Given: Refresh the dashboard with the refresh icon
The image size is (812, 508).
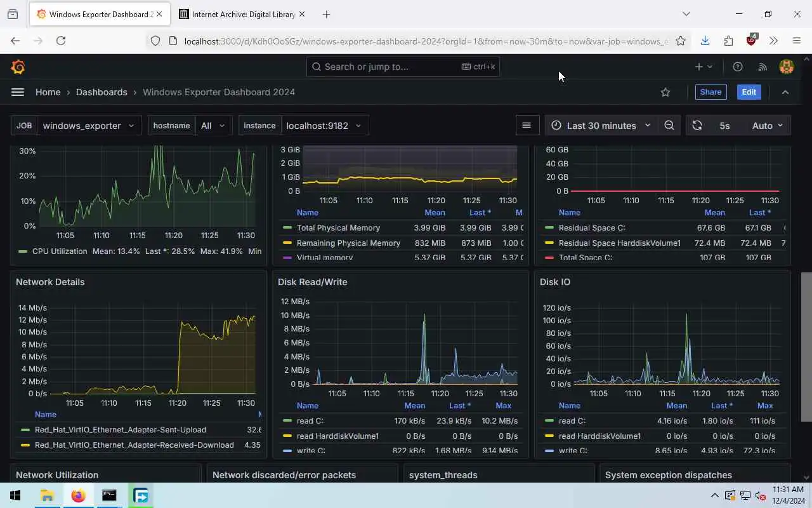Looking at the screenshot, I should point(697,126).
